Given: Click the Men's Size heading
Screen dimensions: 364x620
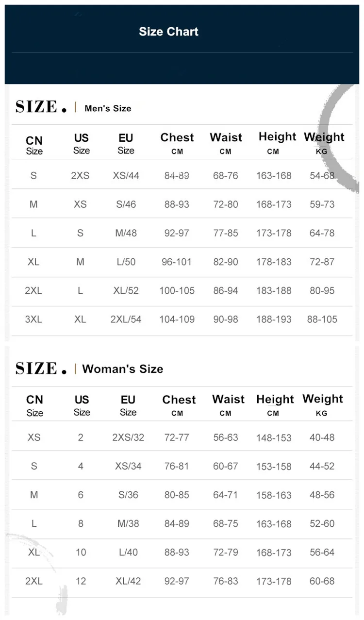Looking at the screenshot, I should 108,108.
